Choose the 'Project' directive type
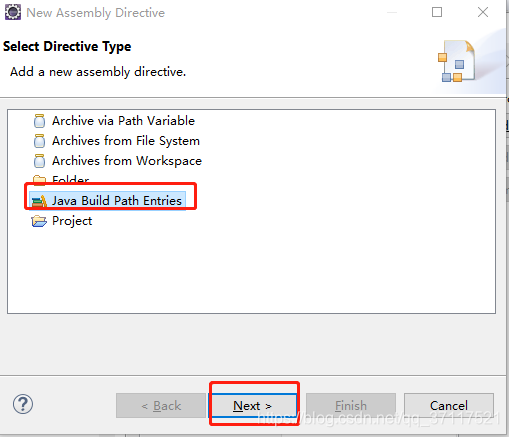 click(x=72, y=221)
